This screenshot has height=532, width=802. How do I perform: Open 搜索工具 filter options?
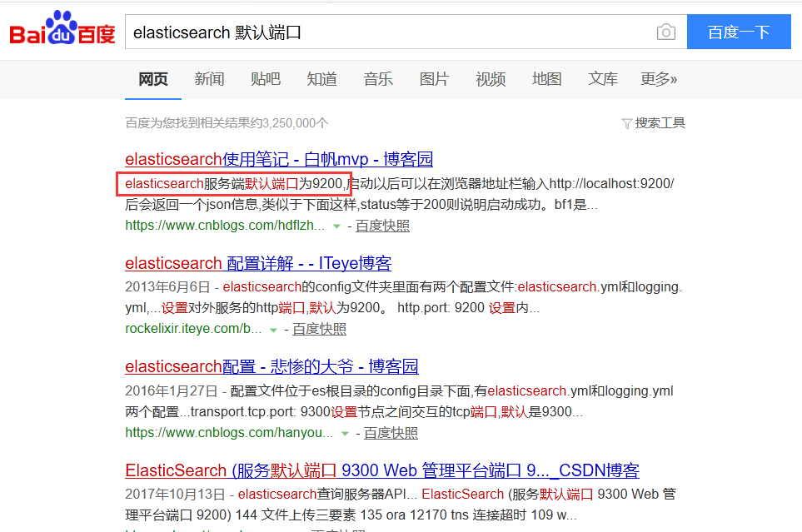(x=660, y=122)
